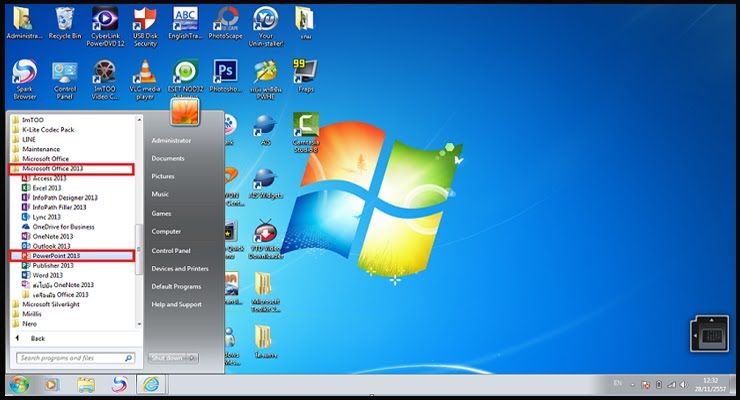Image resolution: width=740 pixels, height=400 pixels.
Task: Launch Excel 2013 from the programs list
Action: pyautogui.click(x=47, y=188)
